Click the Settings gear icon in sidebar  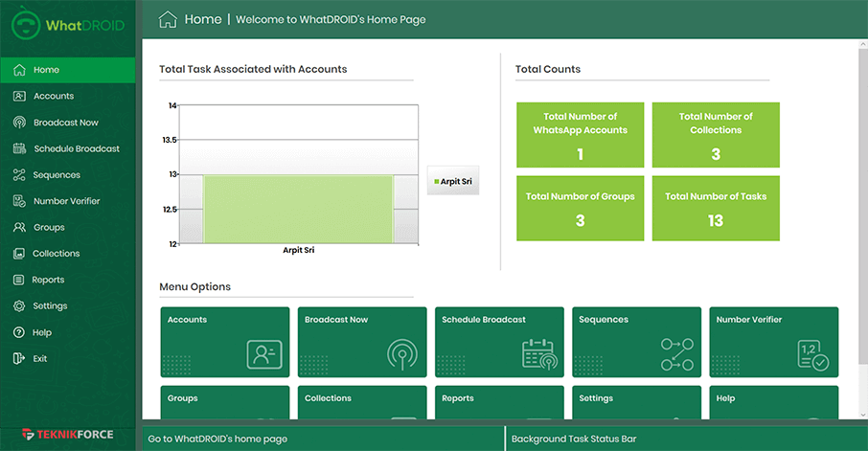tap(19, 306)
